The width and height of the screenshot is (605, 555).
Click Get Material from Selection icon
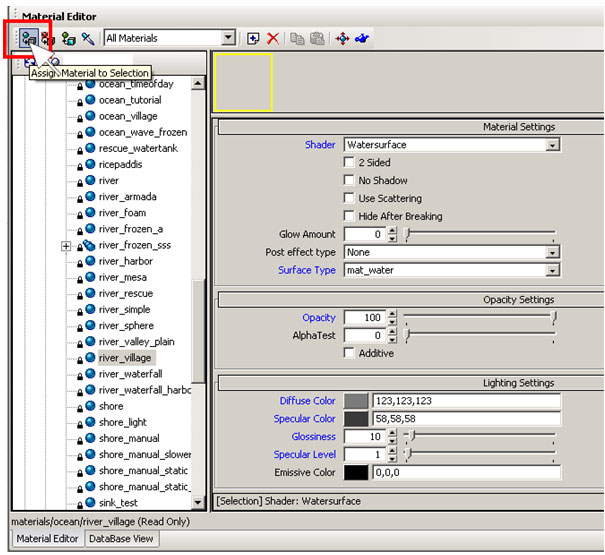pyautogui.click(x=68, y=38)
